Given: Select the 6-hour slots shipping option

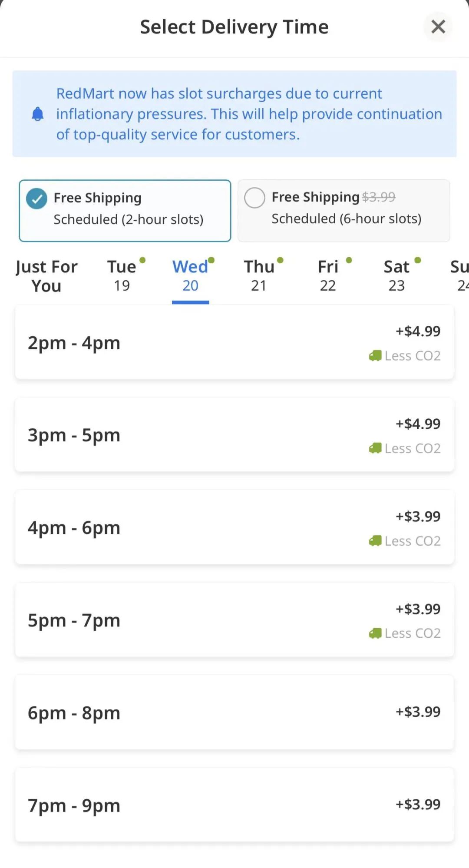Looking at the screenshot, I should coord(343,211).
